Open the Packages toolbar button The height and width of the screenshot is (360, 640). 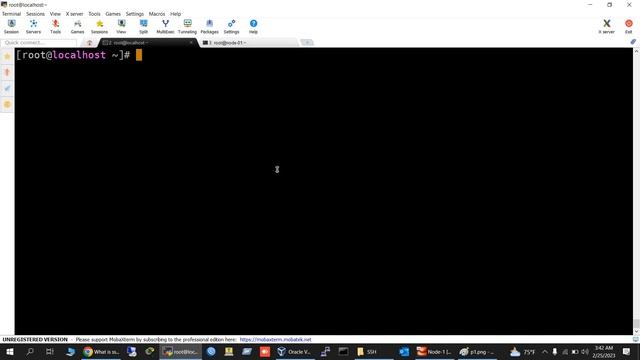(209, 27)
